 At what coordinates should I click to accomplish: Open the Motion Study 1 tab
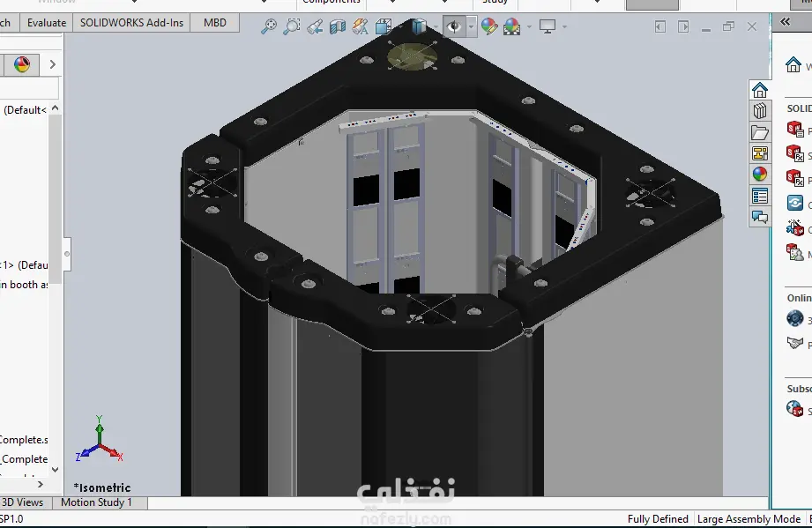point(96,502)
